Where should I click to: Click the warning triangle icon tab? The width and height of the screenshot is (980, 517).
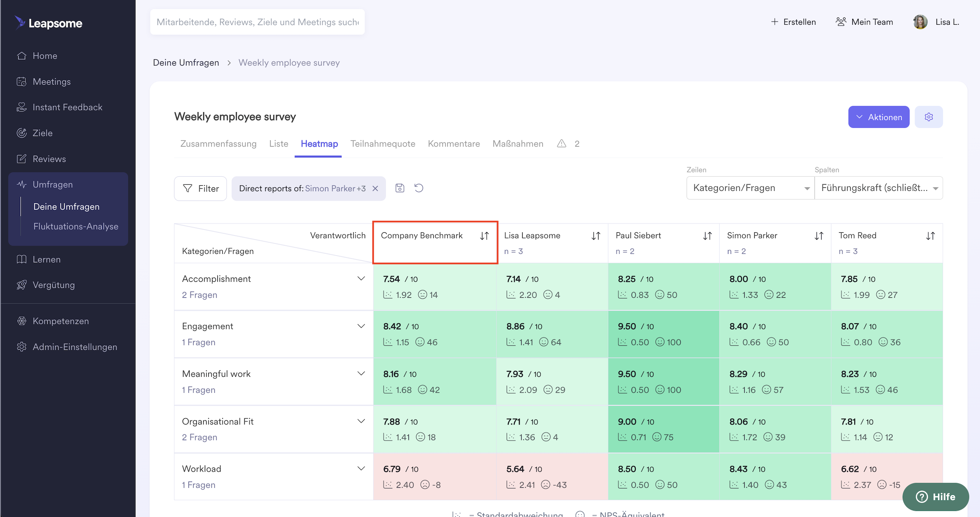(562, 144)
